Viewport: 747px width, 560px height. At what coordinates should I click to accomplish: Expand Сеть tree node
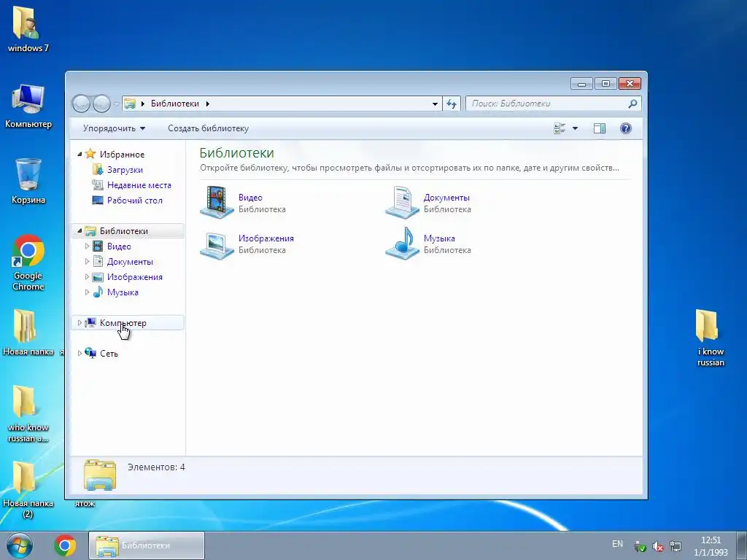click(80, 354)
